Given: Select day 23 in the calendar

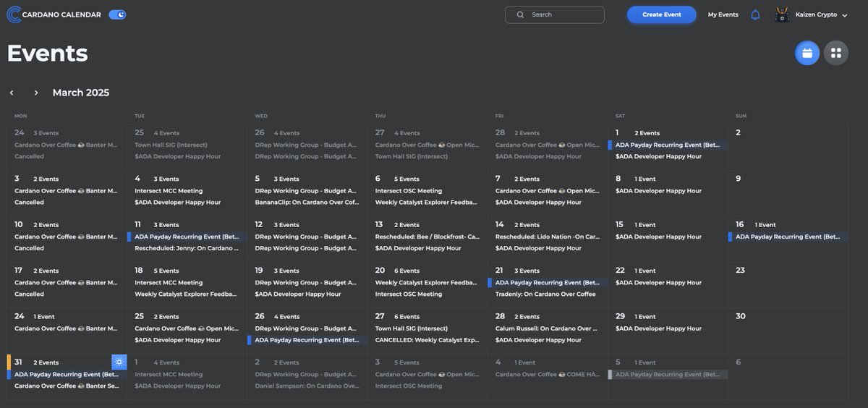Looking at the screenshot, I should pos(740,271).
